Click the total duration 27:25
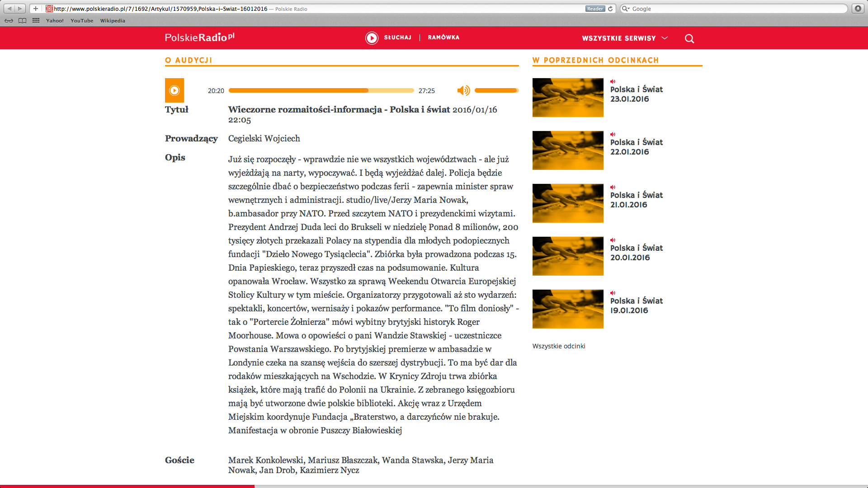 coord(427,91)
